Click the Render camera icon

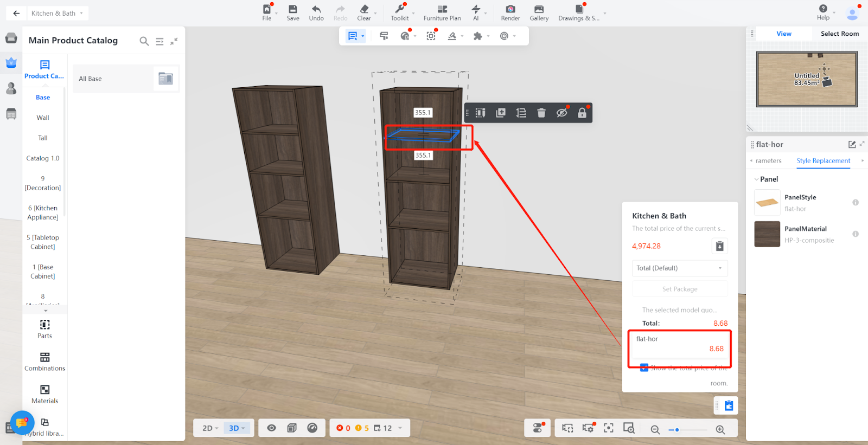(x=510, y=9)
